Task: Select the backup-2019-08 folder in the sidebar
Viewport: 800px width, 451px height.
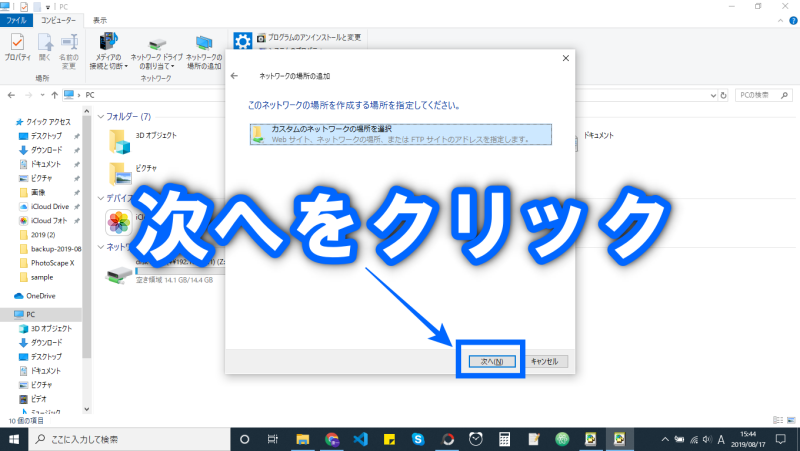Action: (55, 248)
